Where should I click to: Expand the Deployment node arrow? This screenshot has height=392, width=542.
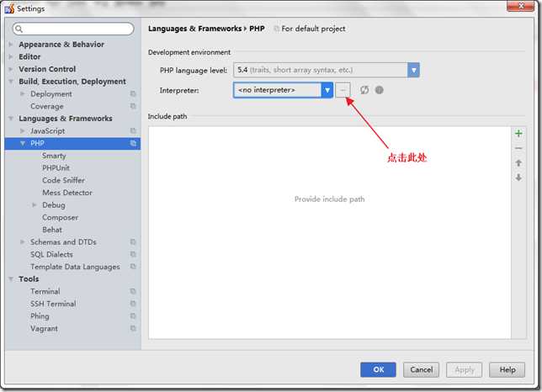pyautogui.click(x=23, y=93)
